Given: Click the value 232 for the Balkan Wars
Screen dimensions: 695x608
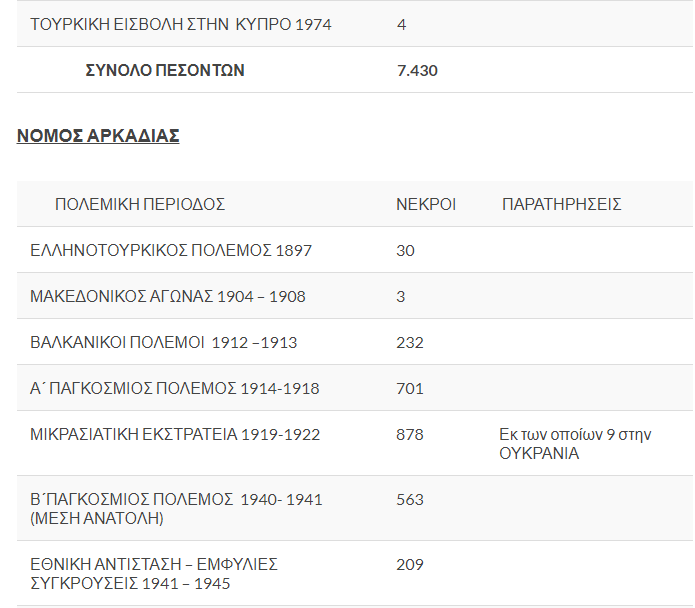Looking at the screenshot, I should click(410, 343).
